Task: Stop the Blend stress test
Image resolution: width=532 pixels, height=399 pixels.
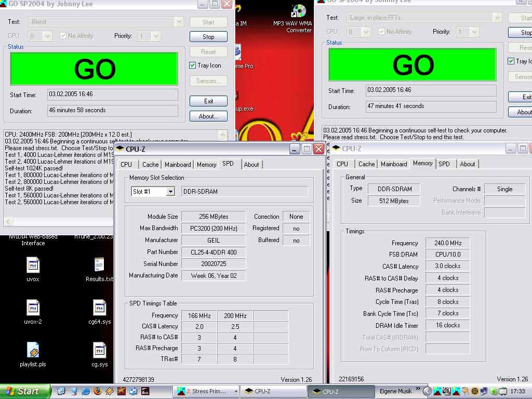Action: (208, 37)
